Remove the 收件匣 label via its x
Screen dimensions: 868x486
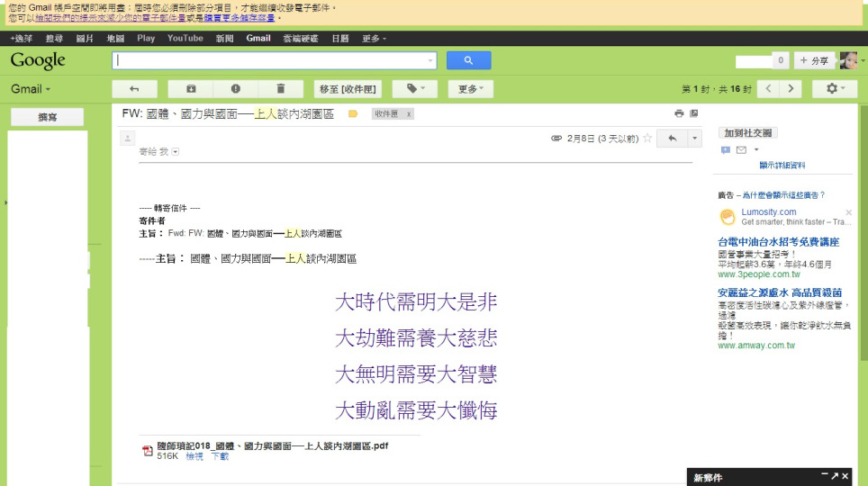(408, 114)
